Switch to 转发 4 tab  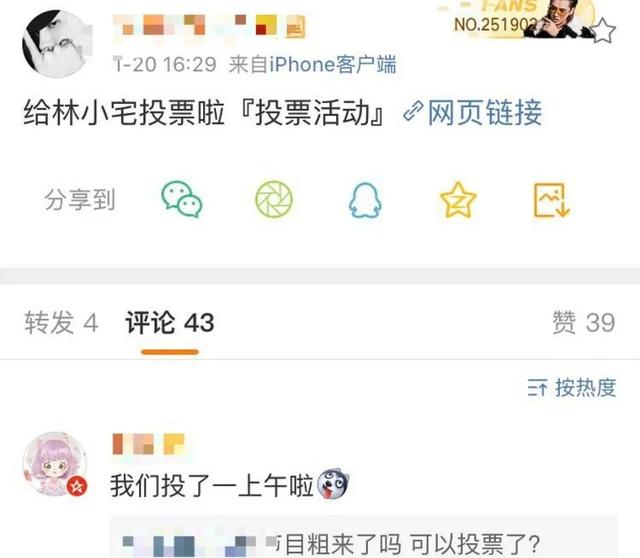pos(61,322)
